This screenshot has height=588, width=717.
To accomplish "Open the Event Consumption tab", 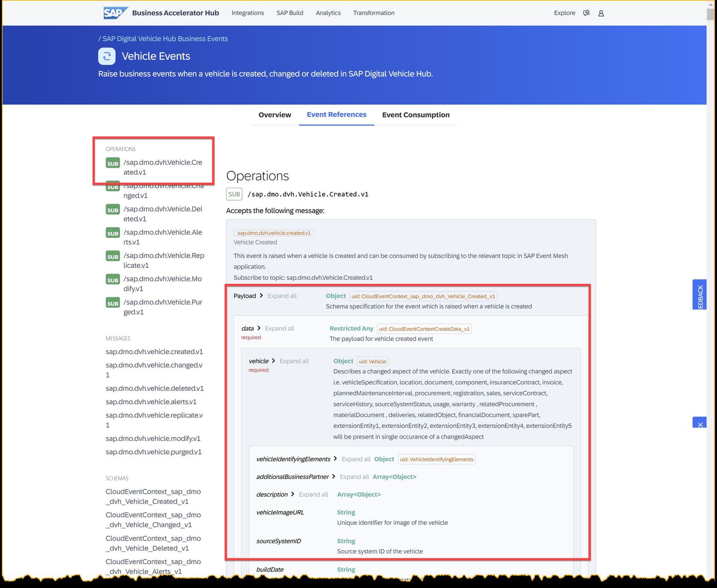I will pyautogui.click(x=416, y=115).
